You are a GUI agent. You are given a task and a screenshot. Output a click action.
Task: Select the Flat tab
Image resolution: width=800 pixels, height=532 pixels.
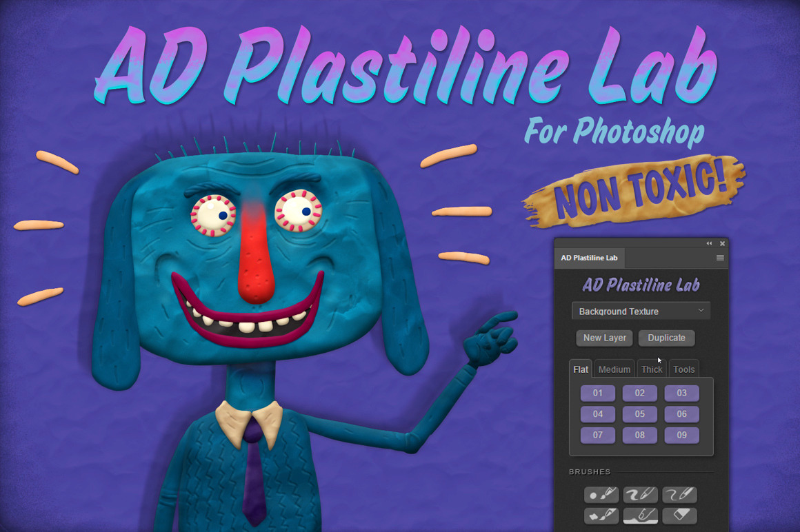tap(581, 369)
